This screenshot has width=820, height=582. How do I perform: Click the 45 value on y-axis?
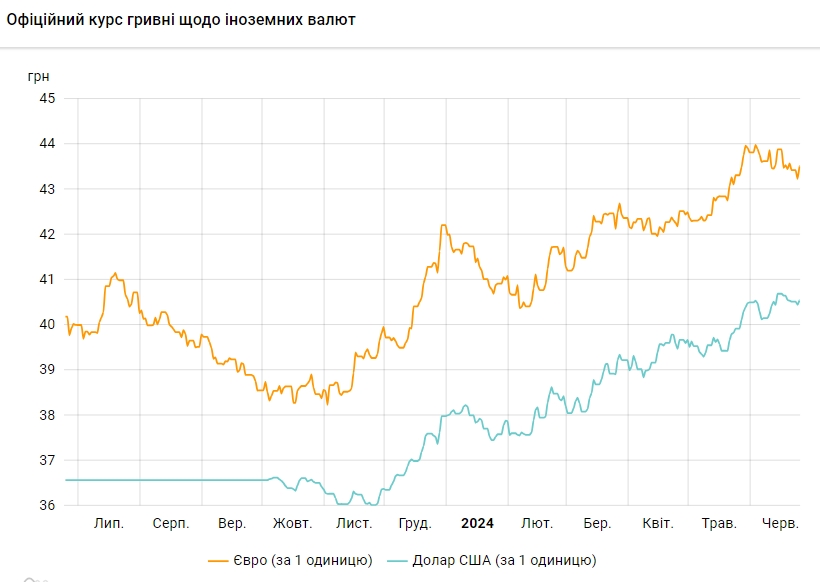[x=47, y=98]
